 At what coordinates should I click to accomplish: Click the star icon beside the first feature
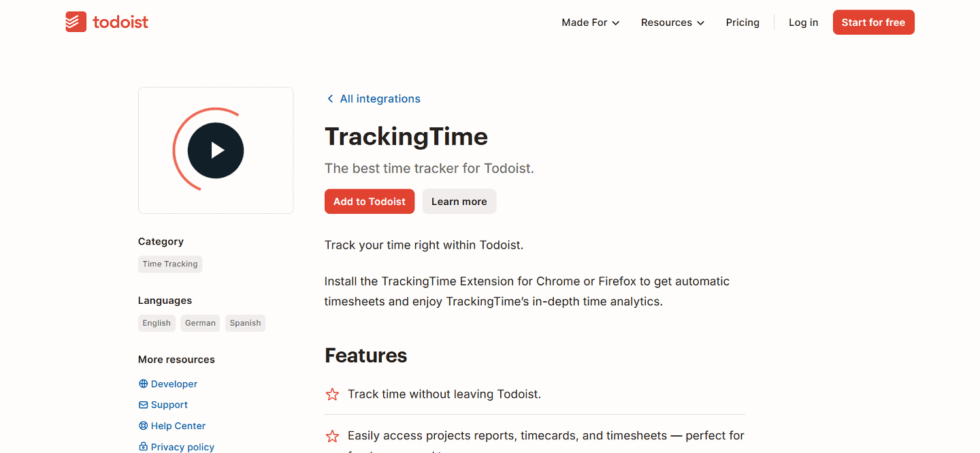coord(332,394)
